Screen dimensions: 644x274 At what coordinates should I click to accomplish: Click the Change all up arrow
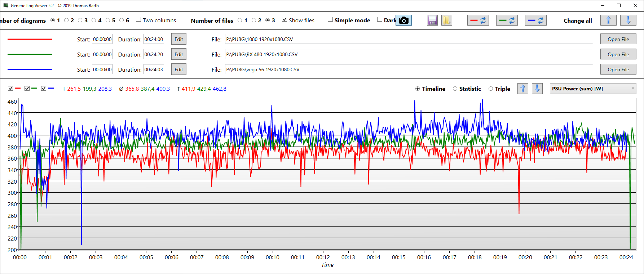[608, 21]
